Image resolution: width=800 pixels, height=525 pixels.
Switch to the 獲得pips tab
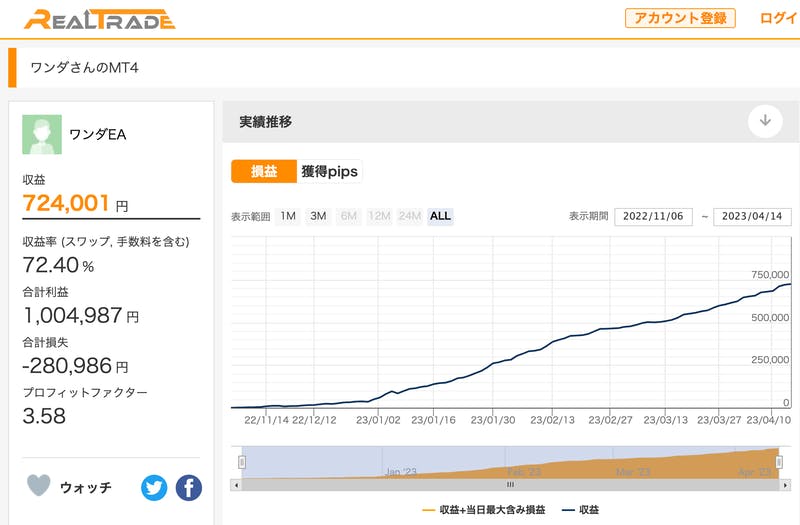coord(329,172)
